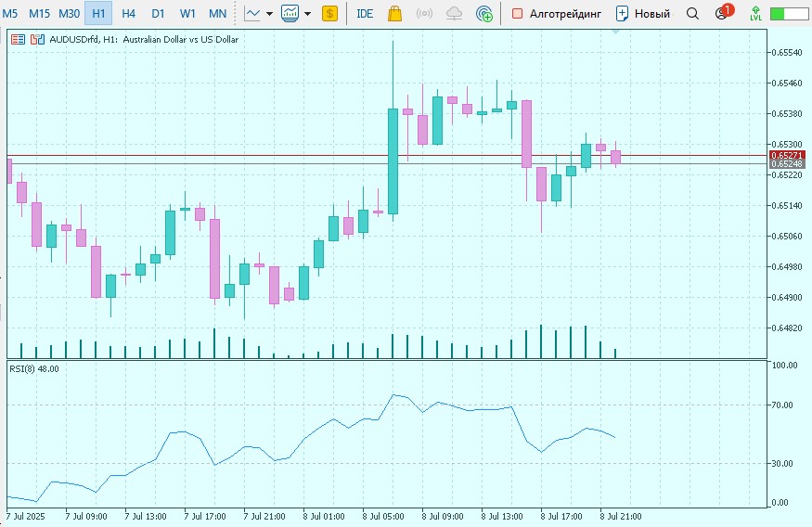Open the Market shopping bag icon
The image size is (812, 527).
coord(394,14)
